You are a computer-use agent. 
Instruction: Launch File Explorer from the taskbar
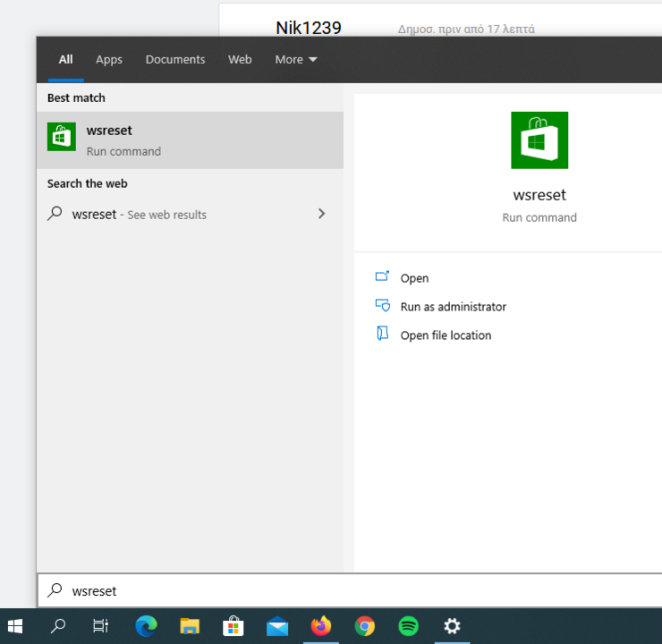(190, 626)
